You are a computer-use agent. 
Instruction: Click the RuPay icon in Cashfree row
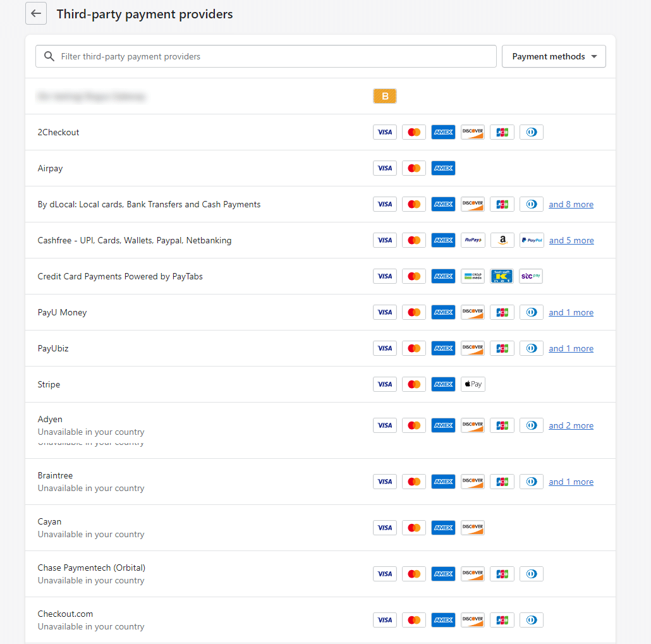473,240
